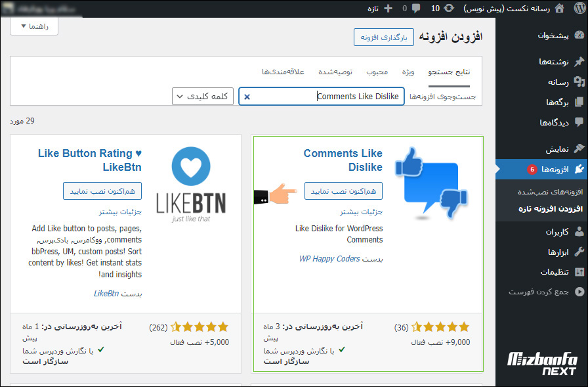Open the site home icon in admin bar

tap(559, 9)
